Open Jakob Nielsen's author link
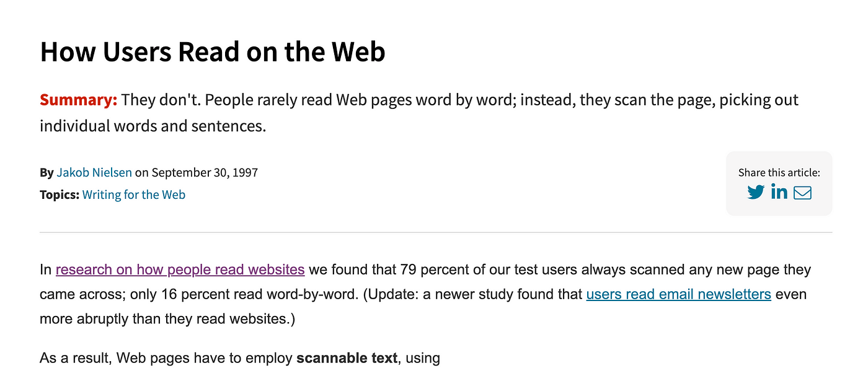Image resolution: width=868 pixels, height=376 pixels. point(94,172)
